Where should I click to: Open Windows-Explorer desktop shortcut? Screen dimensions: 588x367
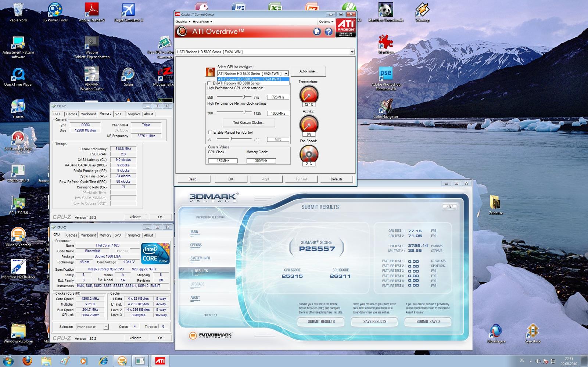click(x=18, y=334)
